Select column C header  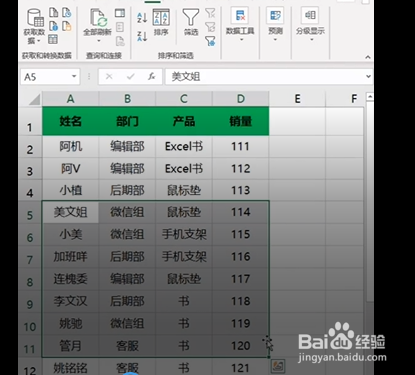coord(184,99)
